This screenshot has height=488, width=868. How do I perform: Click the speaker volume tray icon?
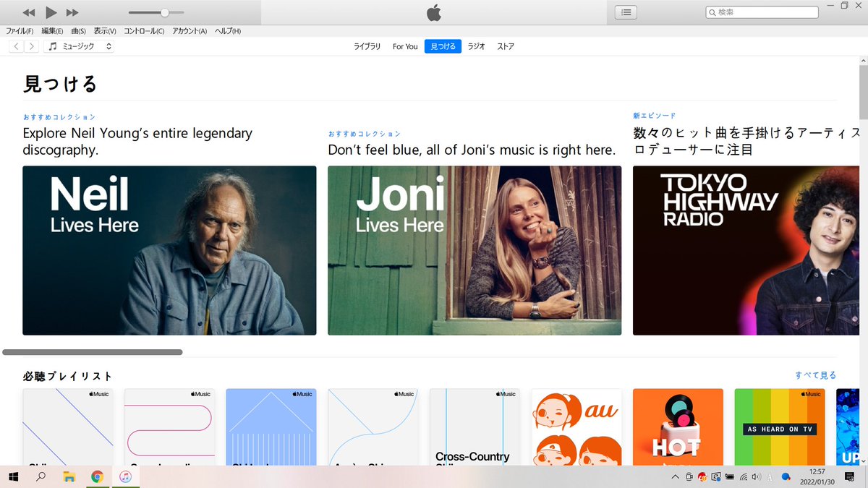click(x=757, y=477)
